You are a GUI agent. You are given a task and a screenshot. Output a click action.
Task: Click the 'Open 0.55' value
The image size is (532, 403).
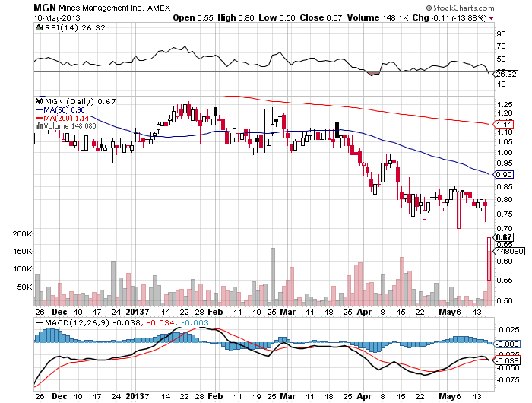193,17
